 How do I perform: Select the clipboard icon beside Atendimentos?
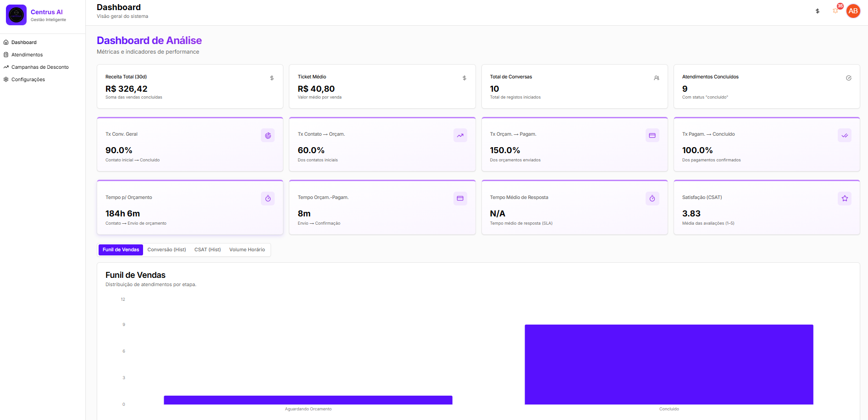tap(6, 54)
